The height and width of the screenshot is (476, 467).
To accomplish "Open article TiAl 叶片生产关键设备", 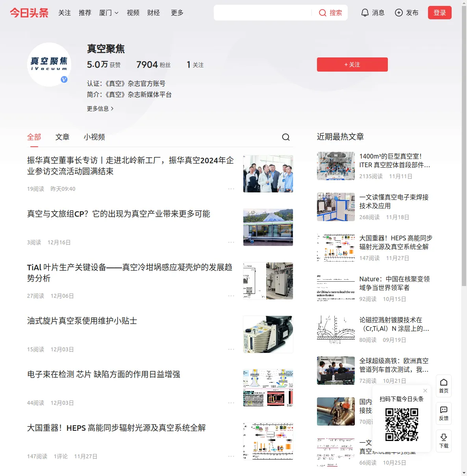I will point(130,273).
